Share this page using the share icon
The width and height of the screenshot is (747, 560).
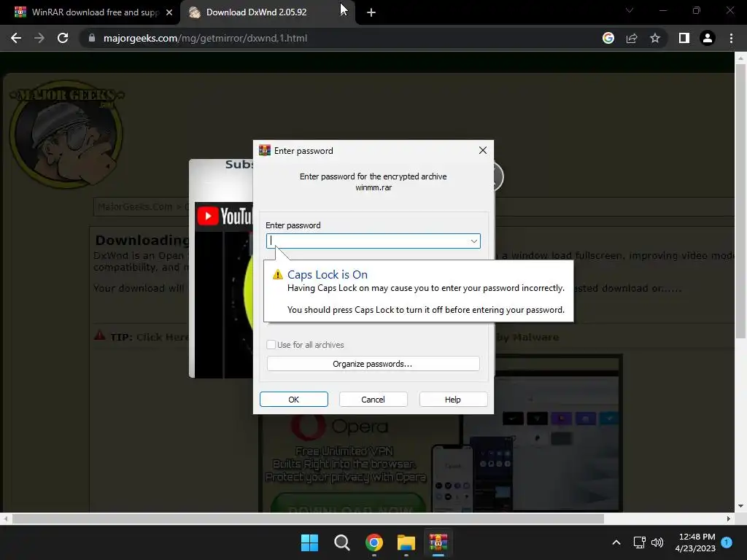point(632,38)
